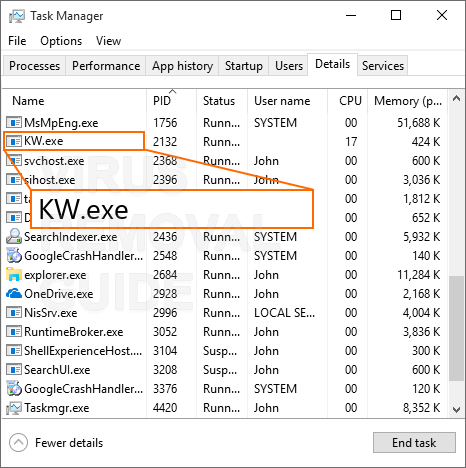Click the scrollbar up arrow
This screenshot has width=466, height=468.
click(456, 98)
